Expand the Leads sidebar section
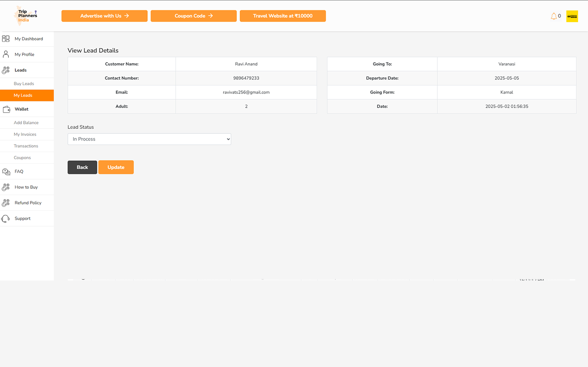The image size is (588, 367). click(20, 70)
